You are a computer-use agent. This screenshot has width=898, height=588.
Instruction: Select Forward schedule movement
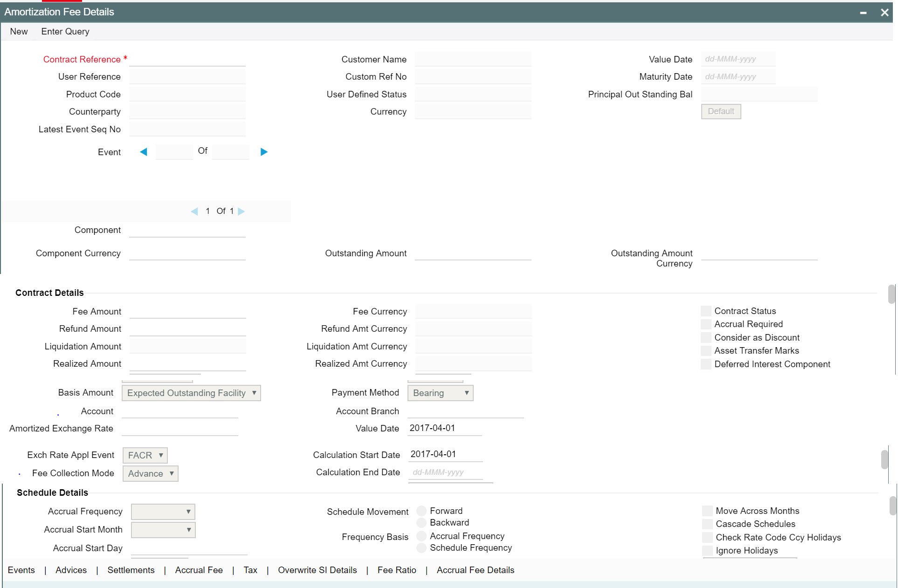coord(421,511)
